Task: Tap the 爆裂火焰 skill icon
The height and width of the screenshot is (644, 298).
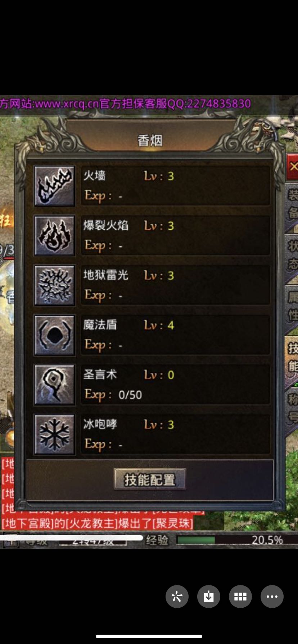Action: click(x=55, y=236)
